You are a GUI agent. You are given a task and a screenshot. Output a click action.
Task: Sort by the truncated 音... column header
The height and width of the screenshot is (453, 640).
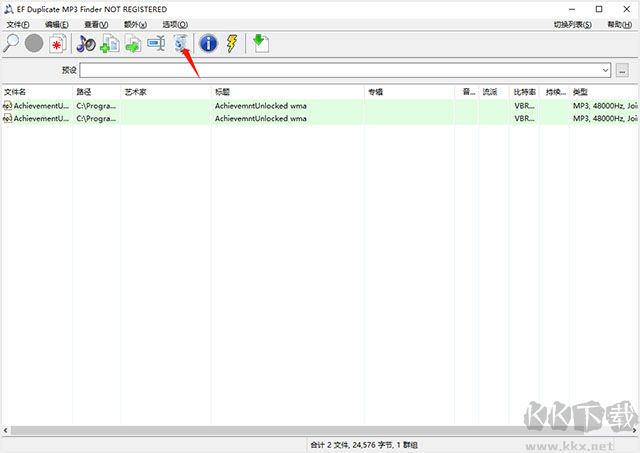[467, 92]
